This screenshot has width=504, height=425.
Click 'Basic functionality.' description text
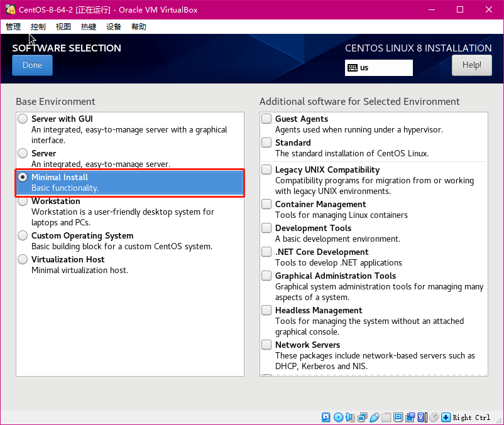click(x=65, y=188)
